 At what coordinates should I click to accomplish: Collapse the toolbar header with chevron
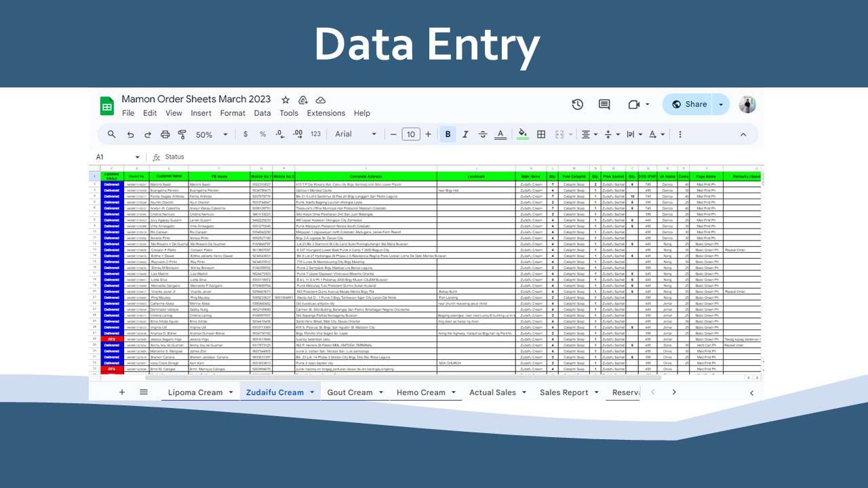click(x=743, y=134)
